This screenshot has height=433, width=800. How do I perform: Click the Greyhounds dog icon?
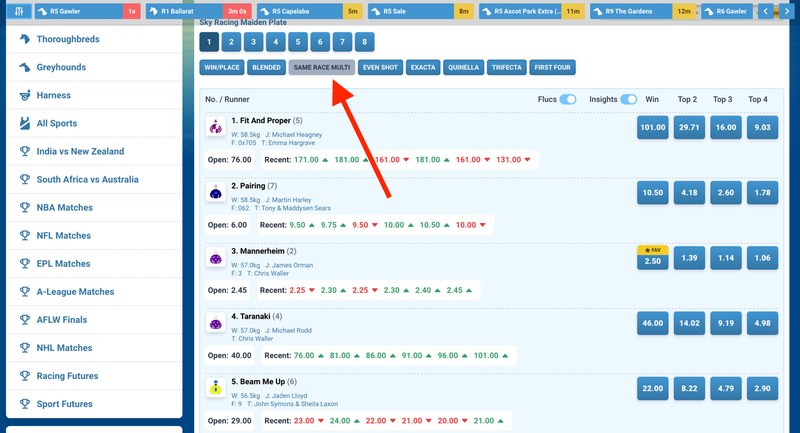coord(24,67)
